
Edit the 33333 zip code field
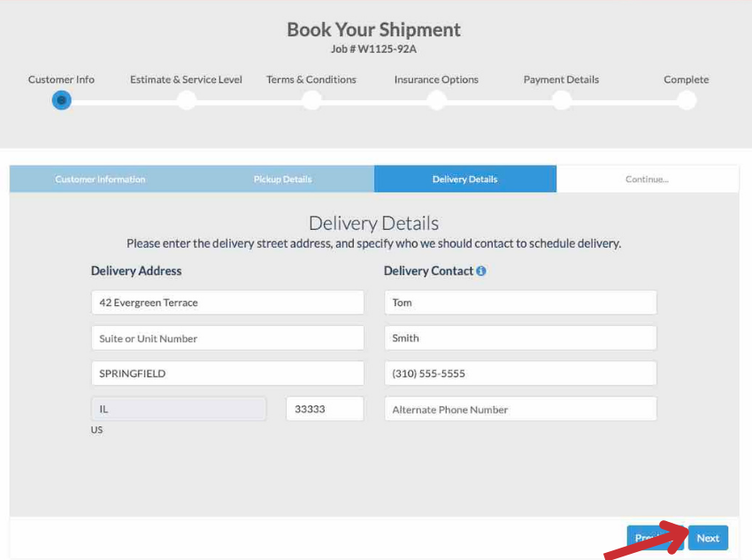(x=325, y=409)
